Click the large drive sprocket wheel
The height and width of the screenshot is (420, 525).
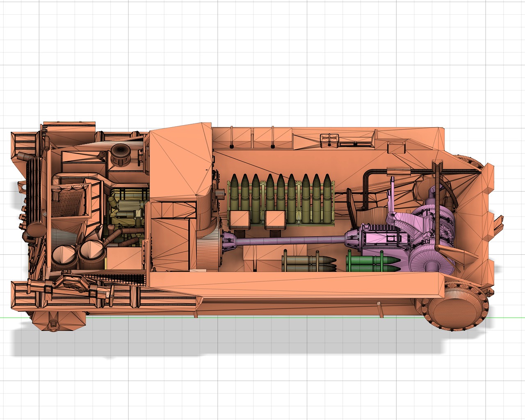pyautogui.click(x=455, y=307)
